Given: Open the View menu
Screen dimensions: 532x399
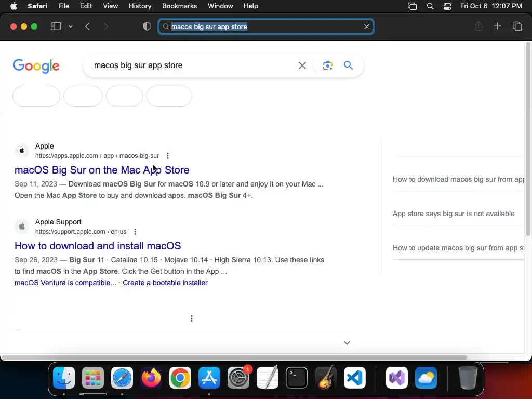Looking at the screenshot, I should [x=110, y=6].
